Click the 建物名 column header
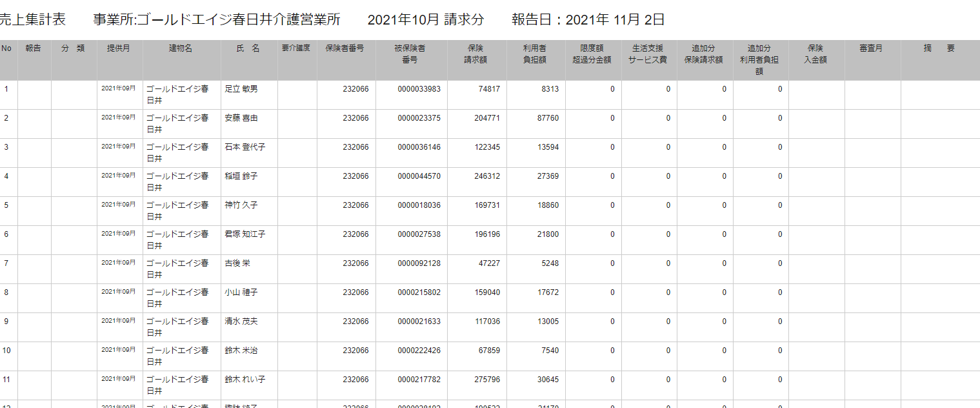This screenshot has width=980, height=408. (181, 48)
